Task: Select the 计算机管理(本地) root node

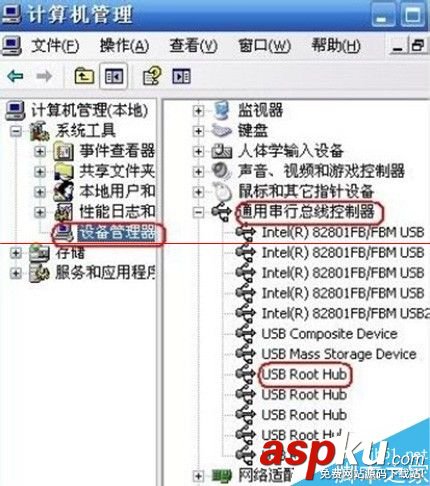Action: click(89, 110)
